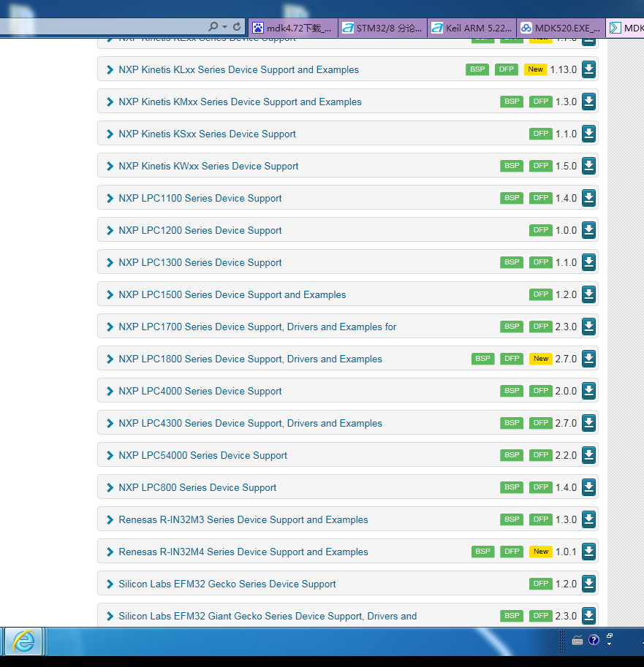The image size is (644, 667).
Task: Click the on-screen keyboard tray icon
Action: click(577, 640)
